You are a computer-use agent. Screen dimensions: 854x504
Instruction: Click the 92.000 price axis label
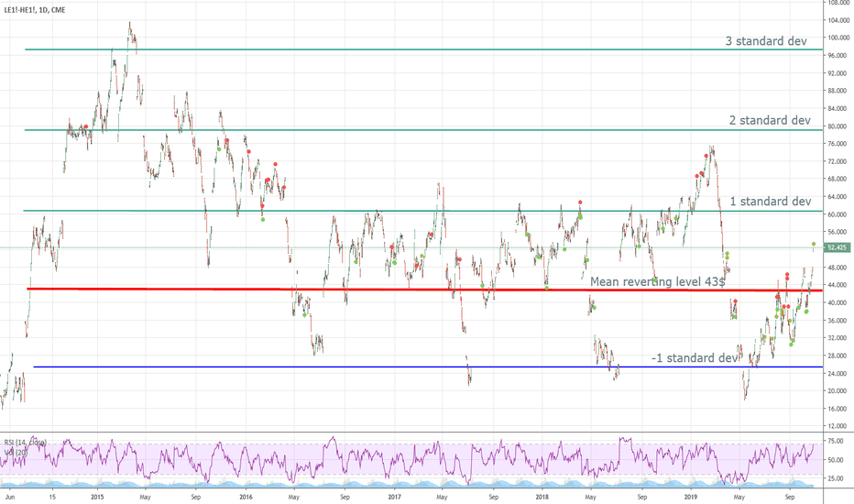pyautogui.click(x=838, y=73)
